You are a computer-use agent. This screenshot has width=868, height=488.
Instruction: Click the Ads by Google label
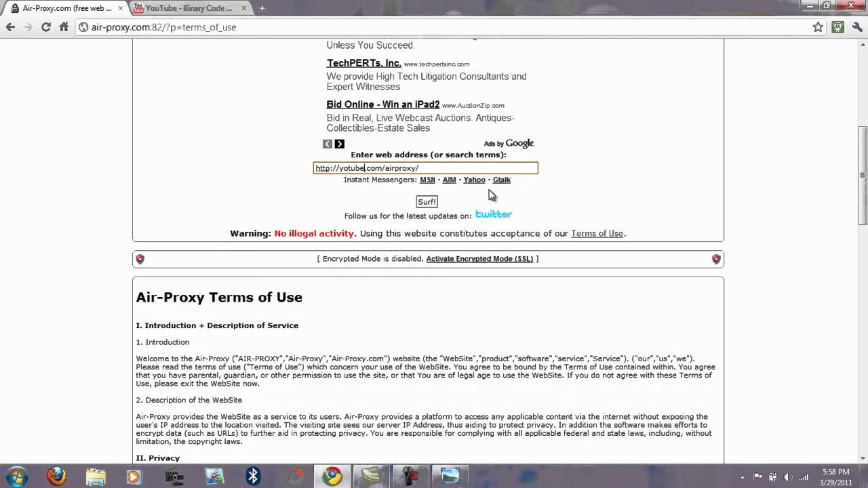[x=509, y=144]
